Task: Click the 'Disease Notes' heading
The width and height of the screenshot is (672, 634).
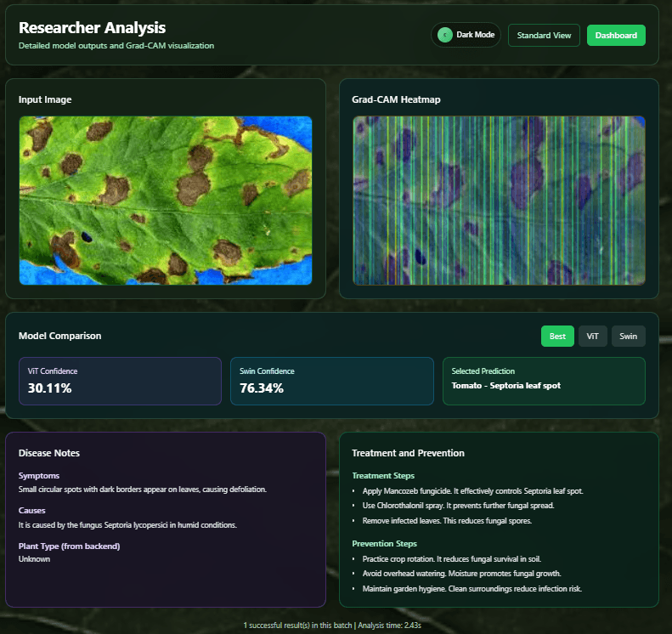Action: [x=49, y=453]
